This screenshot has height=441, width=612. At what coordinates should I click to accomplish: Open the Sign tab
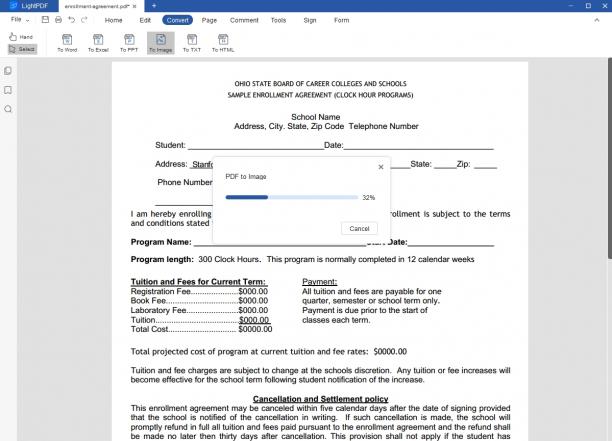310,20
